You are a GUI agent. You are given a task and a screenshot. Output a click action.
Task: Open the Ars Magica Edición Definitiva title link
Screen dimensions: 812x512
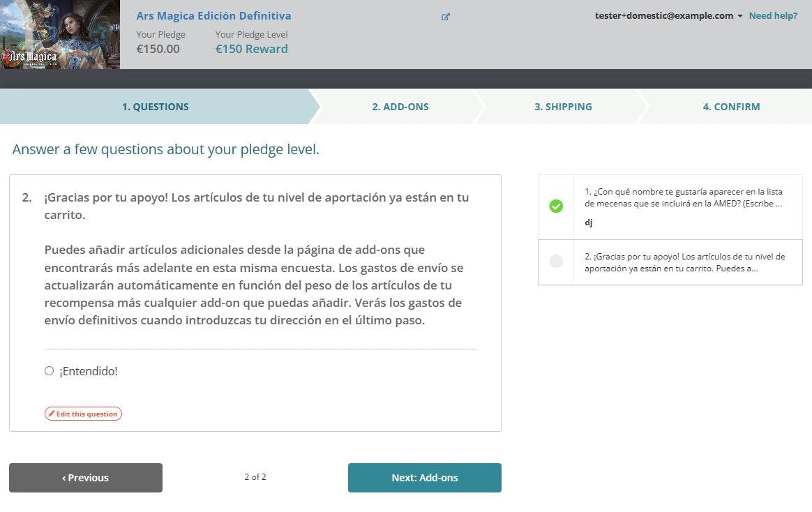pos(213,15)
